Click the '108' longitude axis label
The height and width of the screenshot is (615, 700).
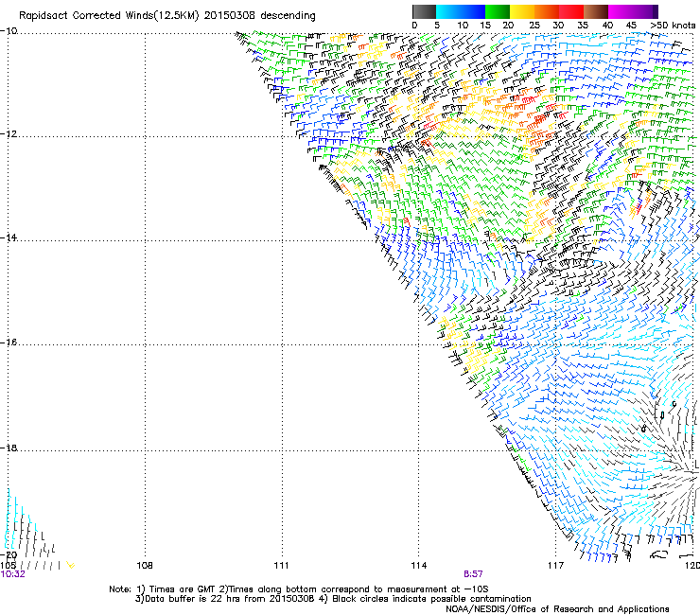(x=145, y=566)
